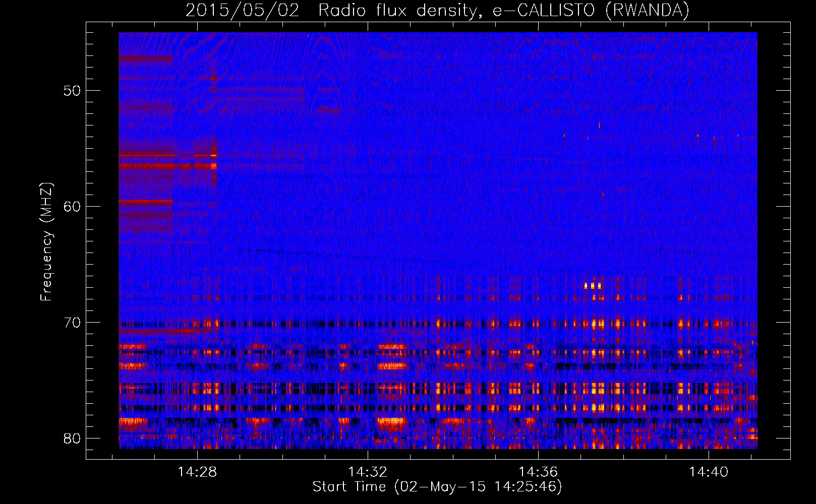Click the bright yellow burst near 67 MHz

pos(593,286)
